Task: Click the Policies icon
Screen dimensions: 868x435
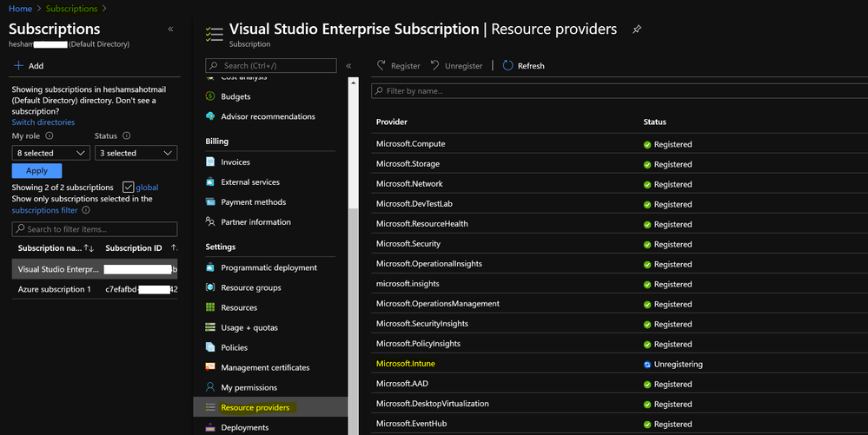Action: [210, 347]
